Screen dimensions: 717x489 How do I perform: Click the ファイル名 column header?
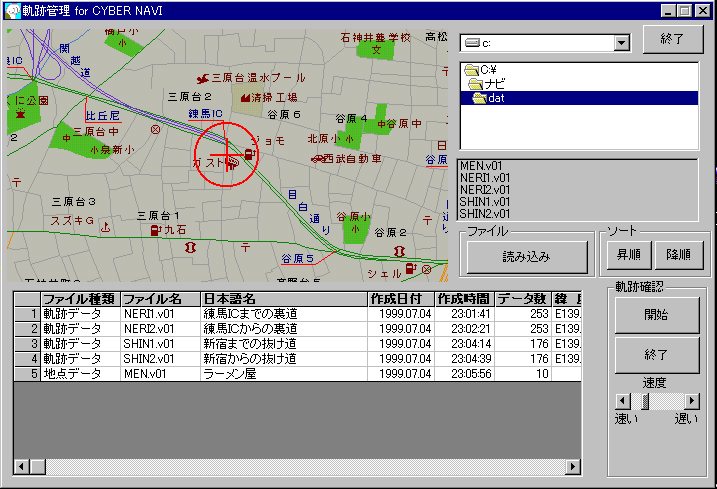pyautogui.click(x=161, y=299)
